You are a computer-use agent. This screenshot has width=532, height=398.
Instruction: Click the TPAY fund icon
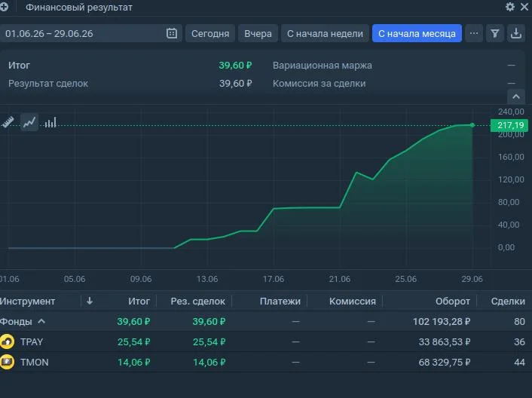pos(7,341)
